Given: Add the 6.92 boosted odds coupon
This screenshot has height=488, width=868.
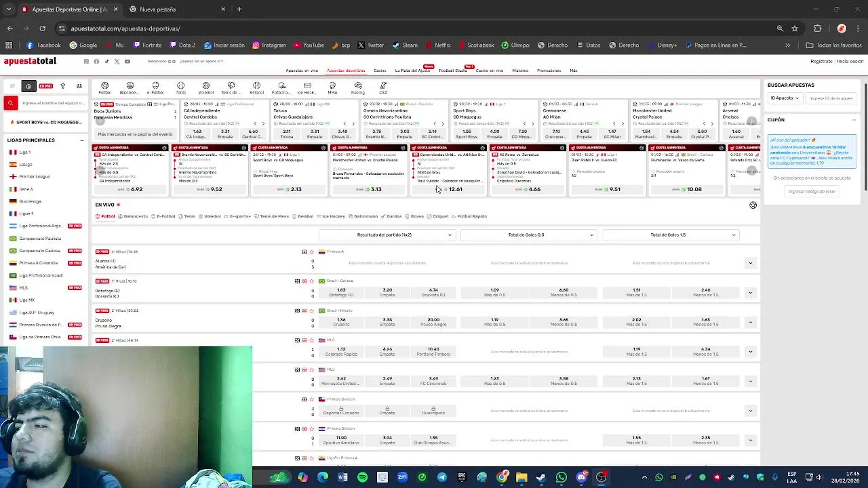Looking at the screenshot, I should (132, 189).
